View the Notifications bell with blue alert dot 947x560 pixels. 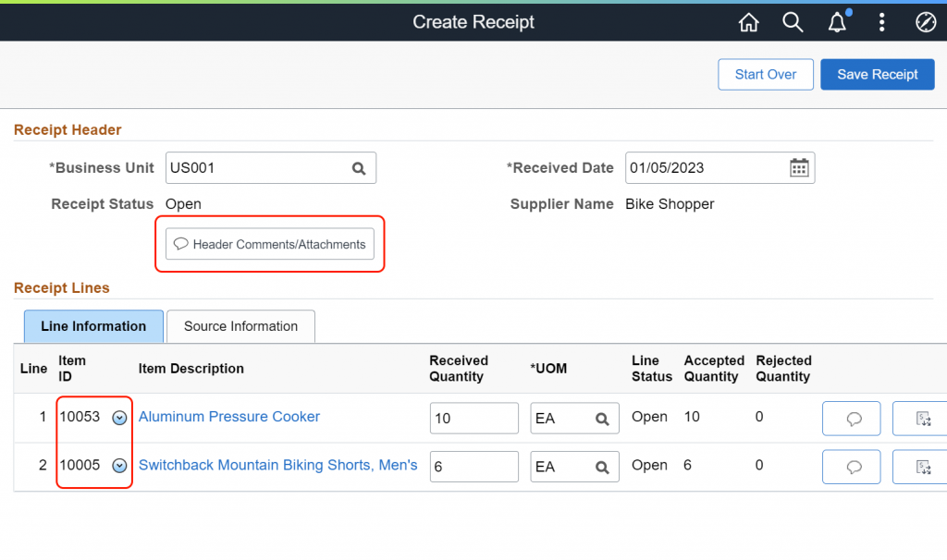[836, 21]
